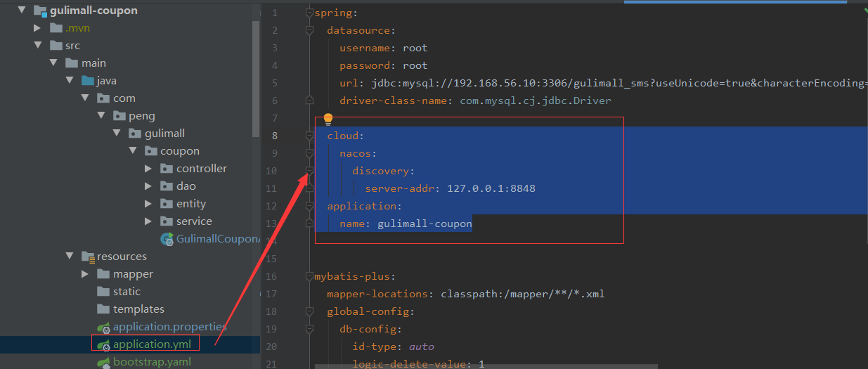Collapse the java source folder arrow
Viewport: 868px width, 369px height.
70,81
